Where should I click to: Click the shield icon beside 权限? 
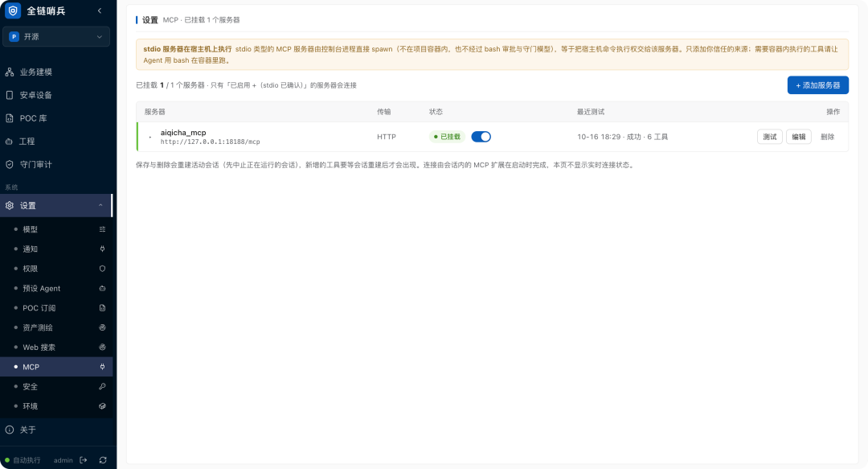click(x=102, y=269)
